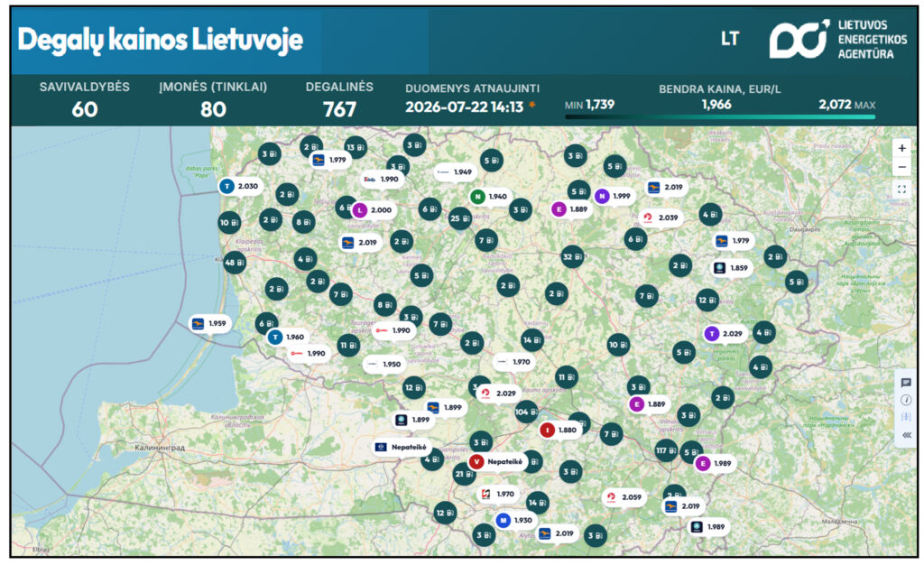
Task: Select the N 1.940 green marker
Action: point(490,197)
